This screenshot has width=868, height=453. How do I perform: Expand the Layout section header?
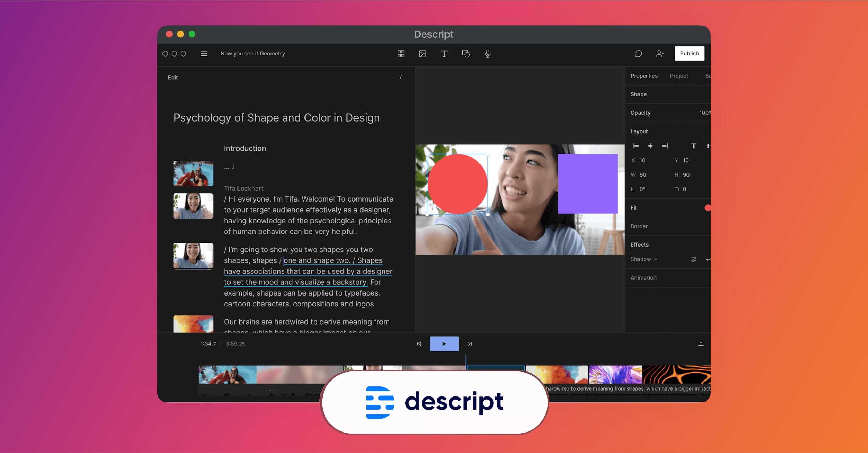(639, 131)
